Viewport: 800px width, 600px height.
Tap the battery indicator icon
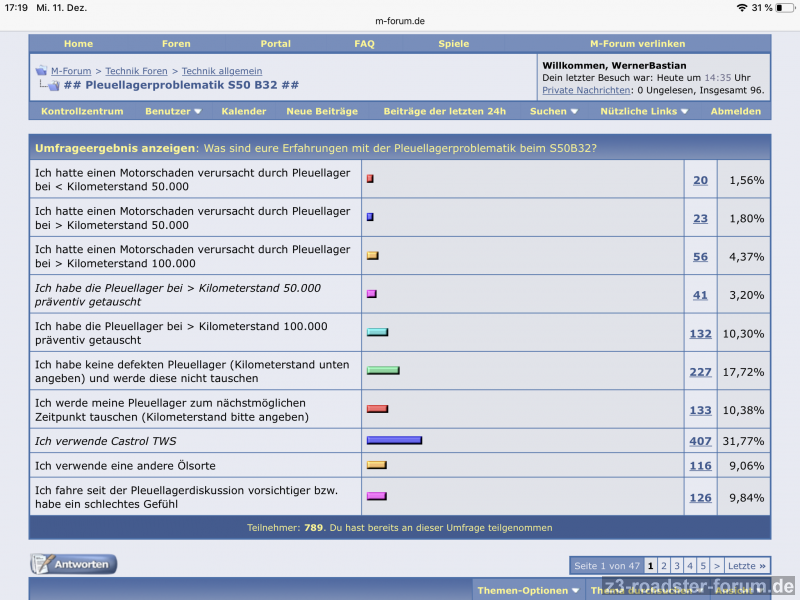(783, 7)
